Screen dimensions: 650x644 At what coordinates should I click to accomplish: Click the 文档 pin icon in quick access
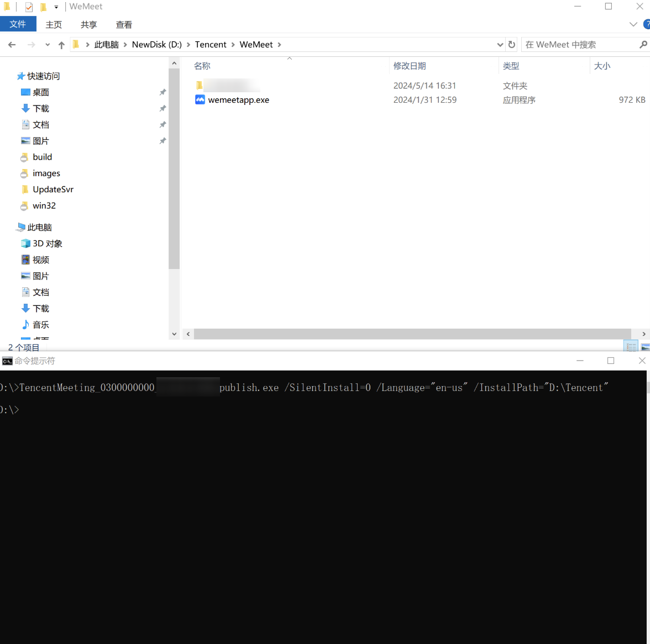coord(162,125)
